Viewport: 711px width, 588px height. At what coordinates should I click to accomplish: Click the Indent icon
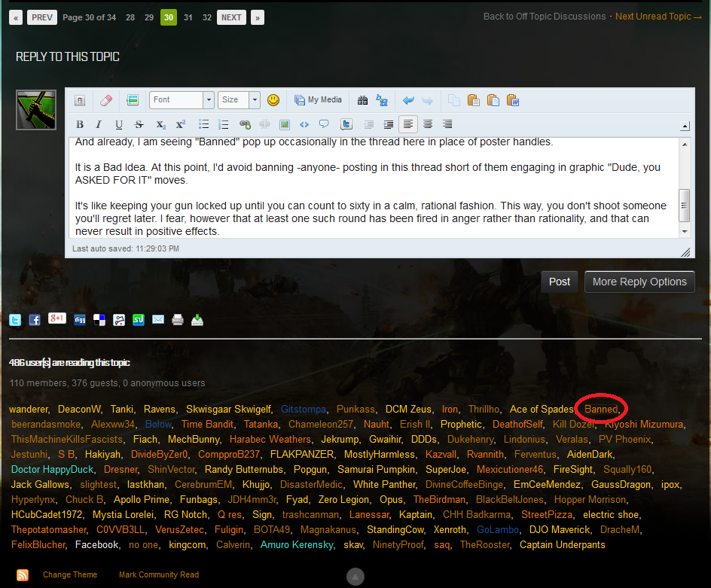[x=388, y=124]
